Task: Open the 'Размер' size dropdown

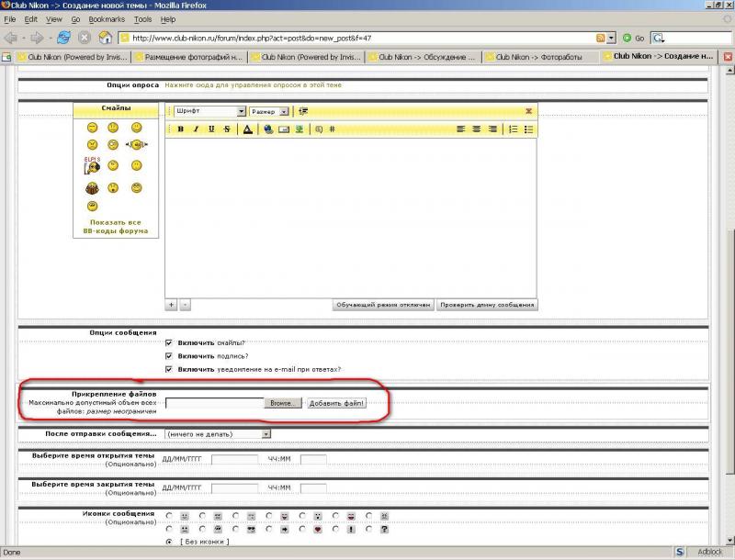Action: pos(269,111)
